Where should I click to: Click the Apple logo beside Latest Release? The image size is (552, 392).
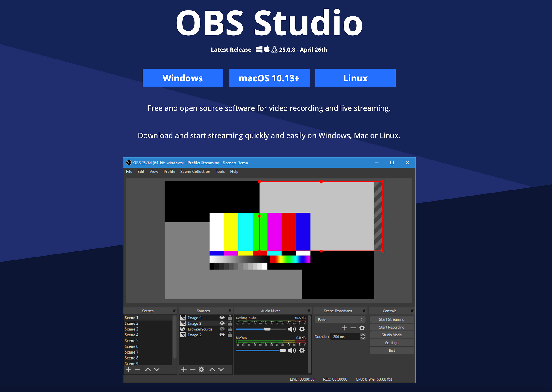(267, 49)
